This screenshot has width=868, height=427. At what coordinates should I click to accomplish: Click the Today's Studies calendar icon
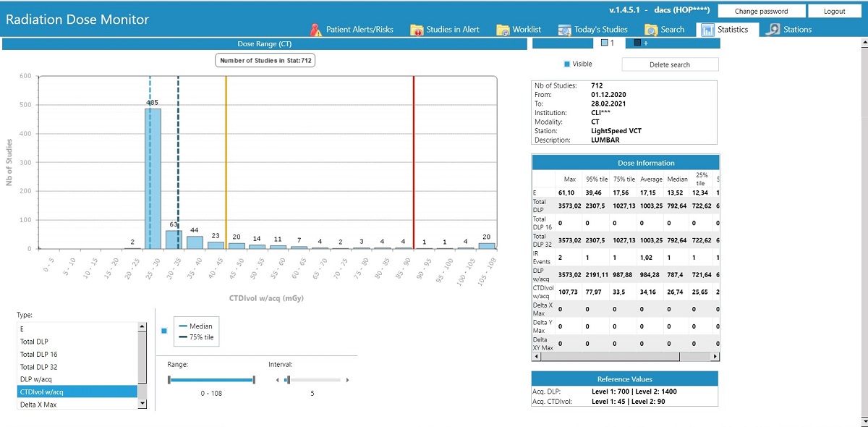(565, 30)
